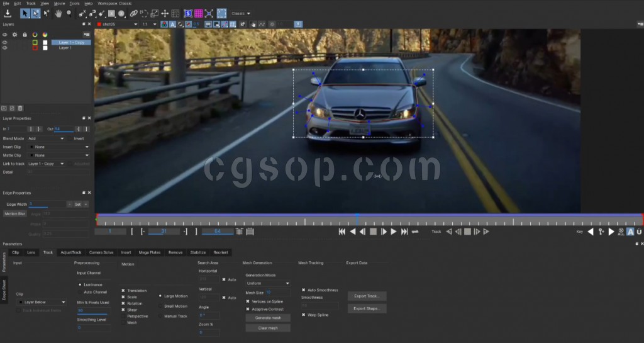Open the 1:1 zoom level dropdown
Viewport: 644px width, 343px height.
coord(150,25)
